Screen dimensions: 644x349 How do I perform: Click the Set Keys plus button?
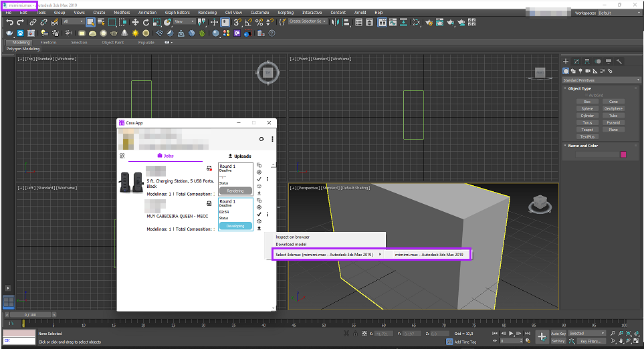click(542, 336)
